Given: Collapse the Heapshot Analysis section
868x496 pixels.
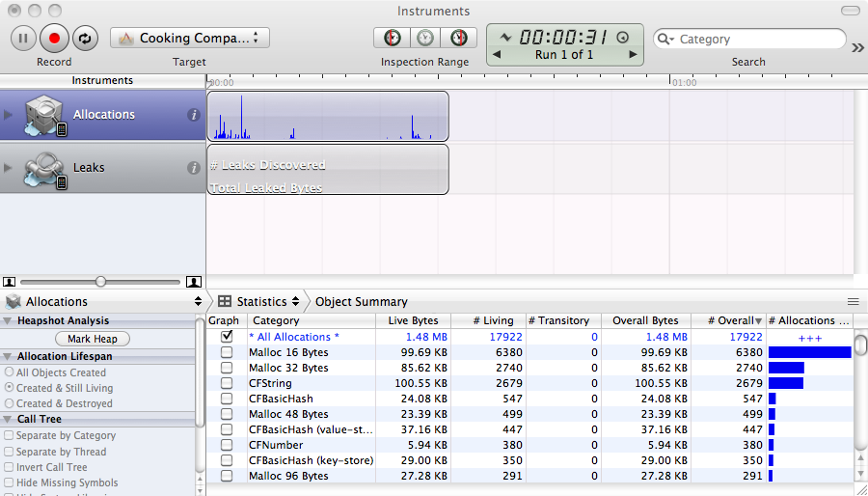Looking at the screenshot, I should [9, 321].
